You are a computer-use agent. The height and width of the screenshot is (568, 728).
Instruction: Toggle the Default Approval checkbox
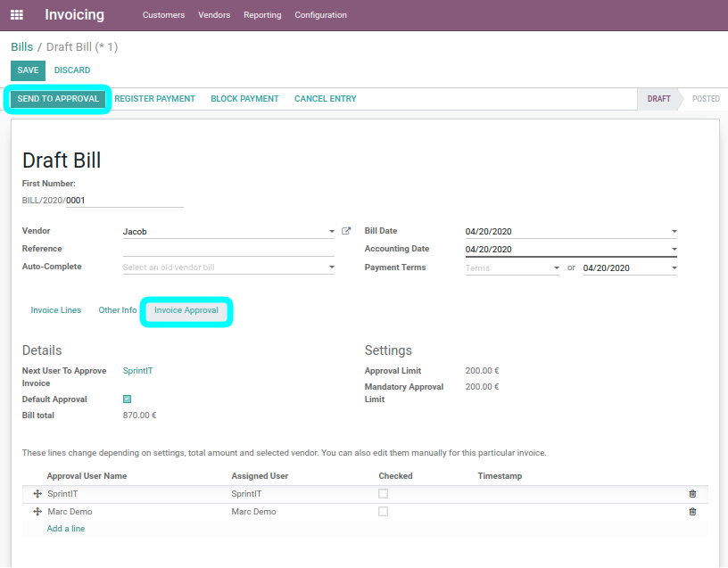point(127,399)
